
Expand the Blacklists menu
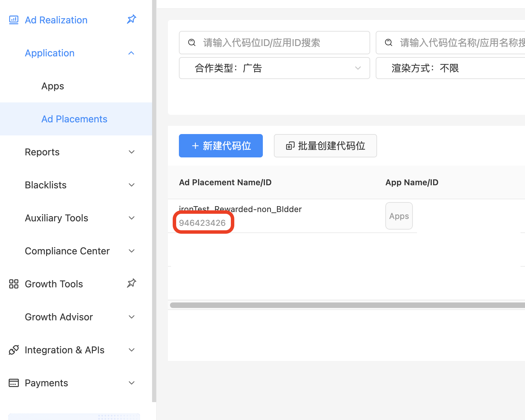pos(131,185)
